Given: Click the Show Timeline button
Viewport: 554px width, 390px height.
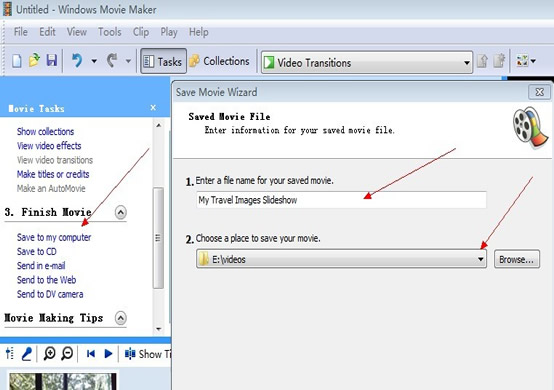Looking at the screenshot, I should (148, 354).
